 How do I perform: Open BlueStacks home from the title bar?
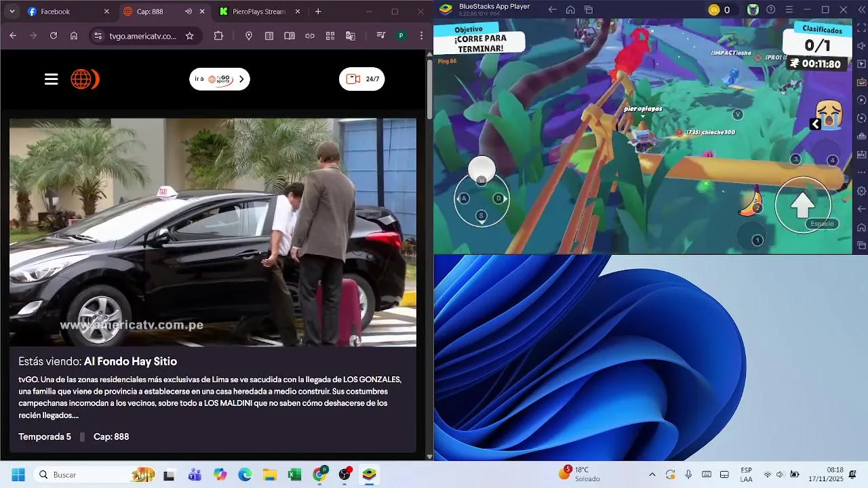(x=570, y=9)
